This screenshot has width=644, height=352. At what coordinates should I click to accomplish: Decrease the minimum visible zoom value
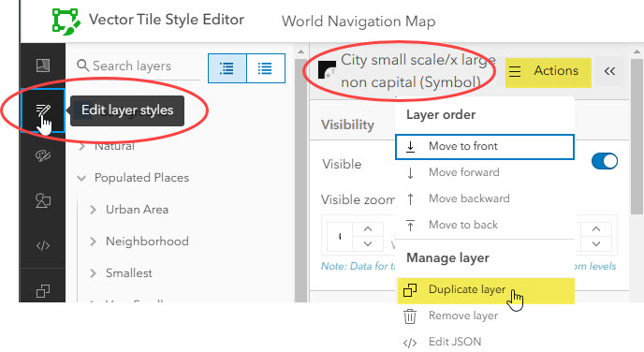368,244
